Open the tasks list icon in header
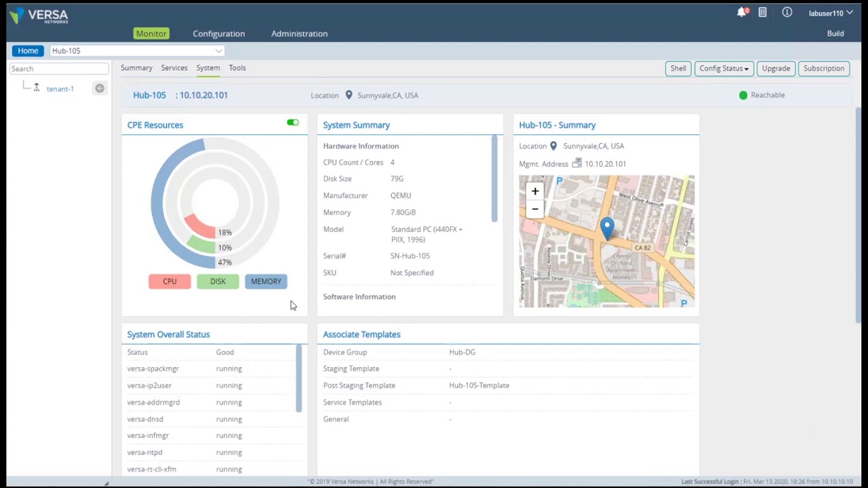868x488 pixels. coord(763,13)
